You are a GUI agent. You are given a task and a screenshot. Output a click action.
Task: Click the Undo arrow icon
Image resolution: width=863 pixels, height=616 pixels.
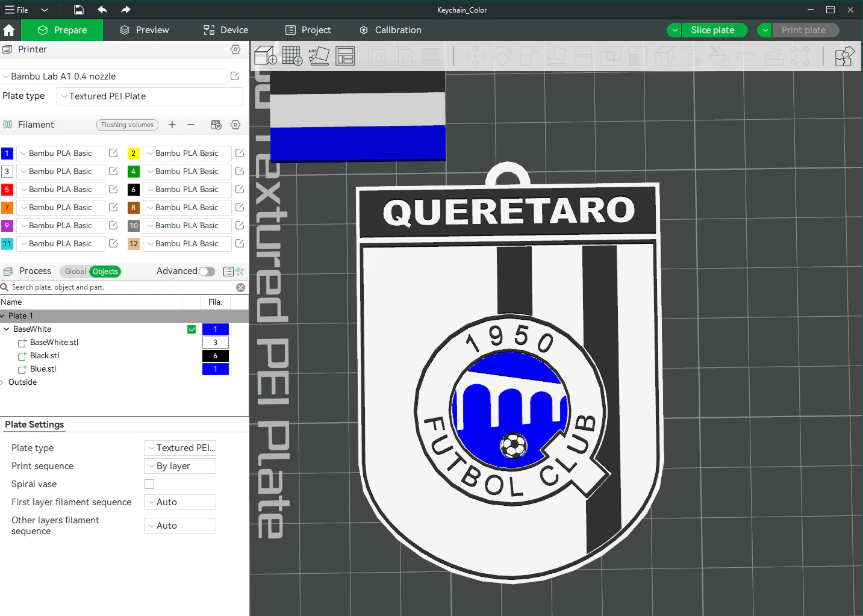(102, 10)
